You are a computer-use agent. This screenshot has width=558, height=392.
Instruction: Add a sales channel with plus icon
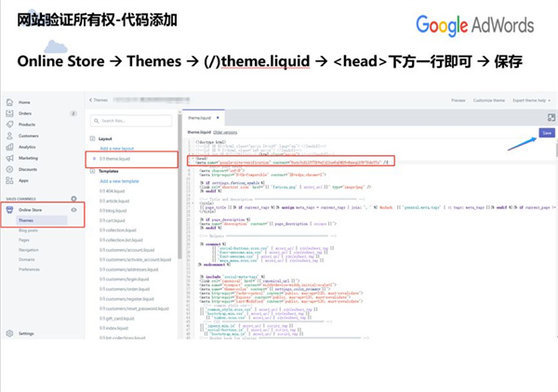click(x=74, y=199)
